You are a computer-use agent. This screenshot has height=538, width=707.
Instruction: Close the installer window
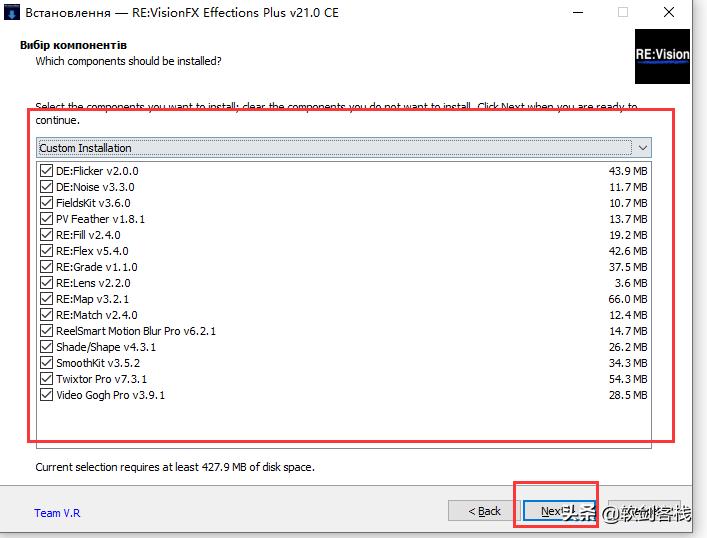669,13
